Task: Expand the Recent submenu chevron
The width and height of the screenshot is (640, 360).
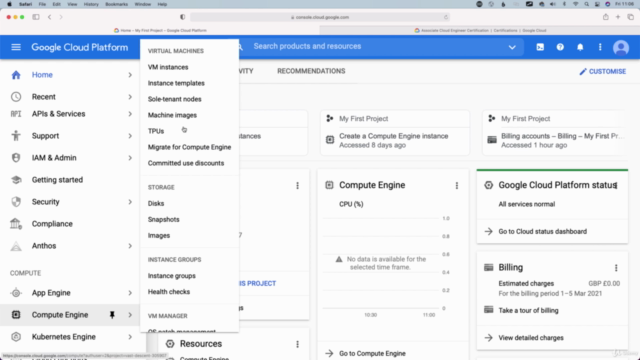Action: tap(130, 97)
